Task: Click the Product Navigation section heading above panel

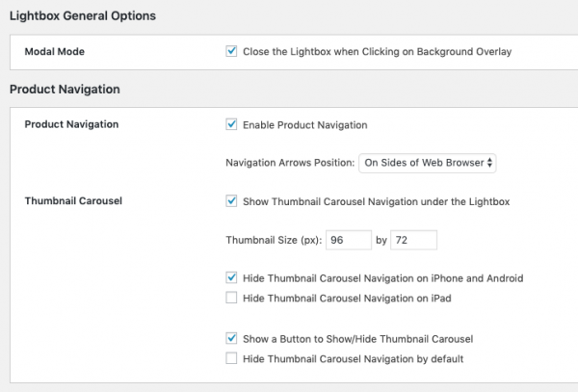Action: click(x=65, y=90)
